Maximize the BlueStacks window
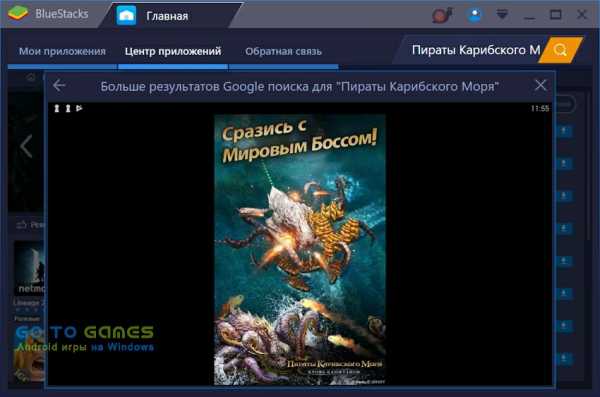Screen dimensions: 600x397 coord(556,15)
